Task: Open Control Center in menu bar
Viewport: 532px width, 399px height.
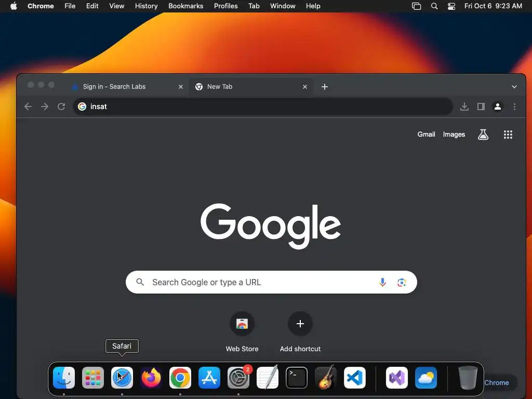Action: click(451, 6)
